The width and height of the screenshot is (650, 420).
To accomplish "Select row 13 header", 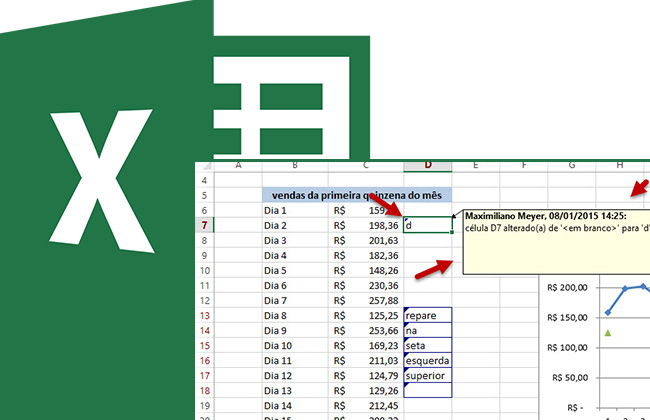I will pyautogui.click(x=204, y=316).
